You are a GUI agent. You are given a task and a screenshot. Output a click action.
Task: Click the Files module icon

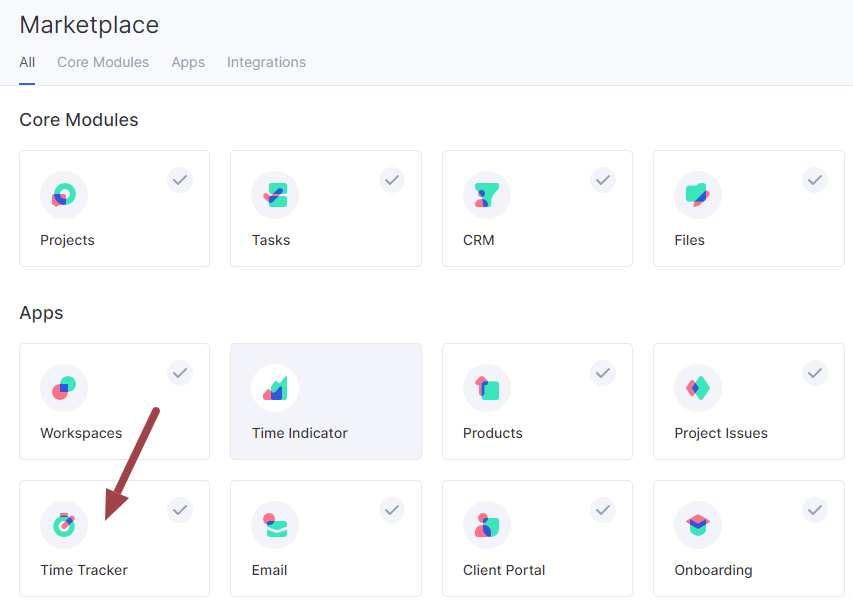pyautogui.click(x=698, y=195)
